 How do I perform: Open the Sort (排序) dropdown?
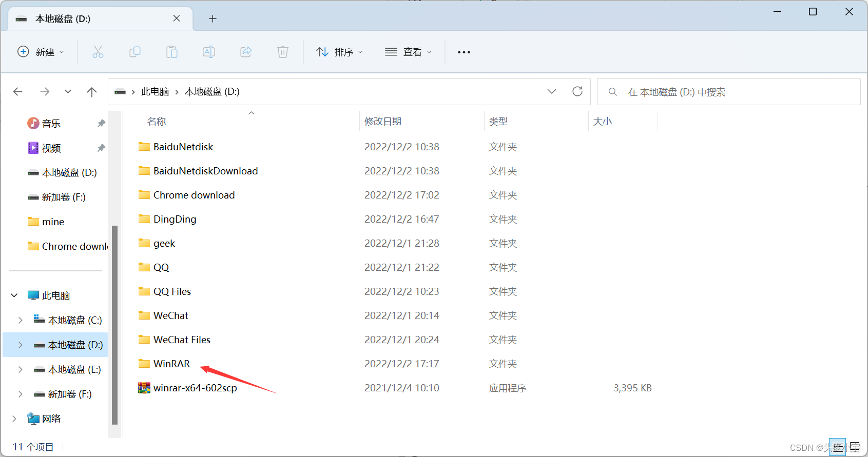tap(340, 52)
